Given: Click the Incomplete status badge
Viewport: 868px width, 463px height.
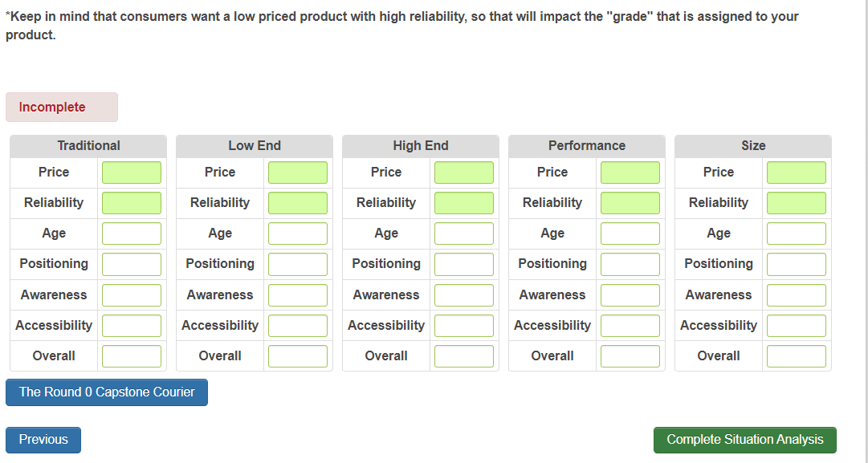Looking at the screenshot, I should pos(62,108).
